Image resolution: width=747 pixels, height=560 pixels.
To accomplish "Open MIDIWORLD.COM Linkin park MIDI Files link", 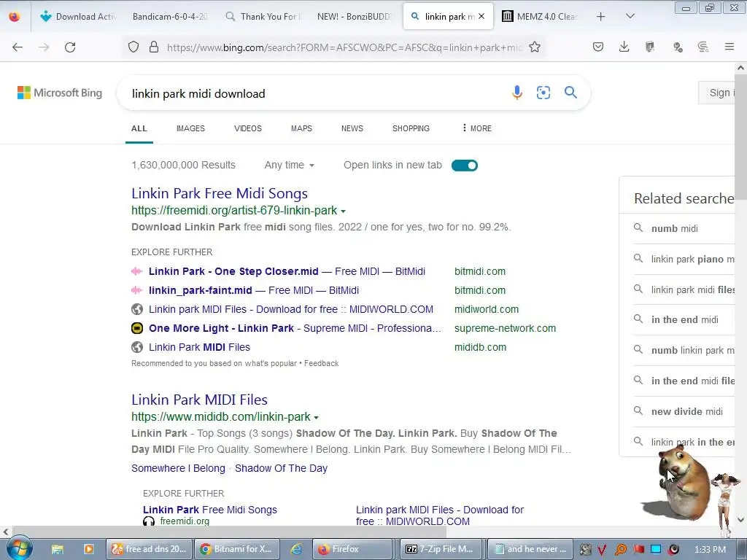I will 291,309.
